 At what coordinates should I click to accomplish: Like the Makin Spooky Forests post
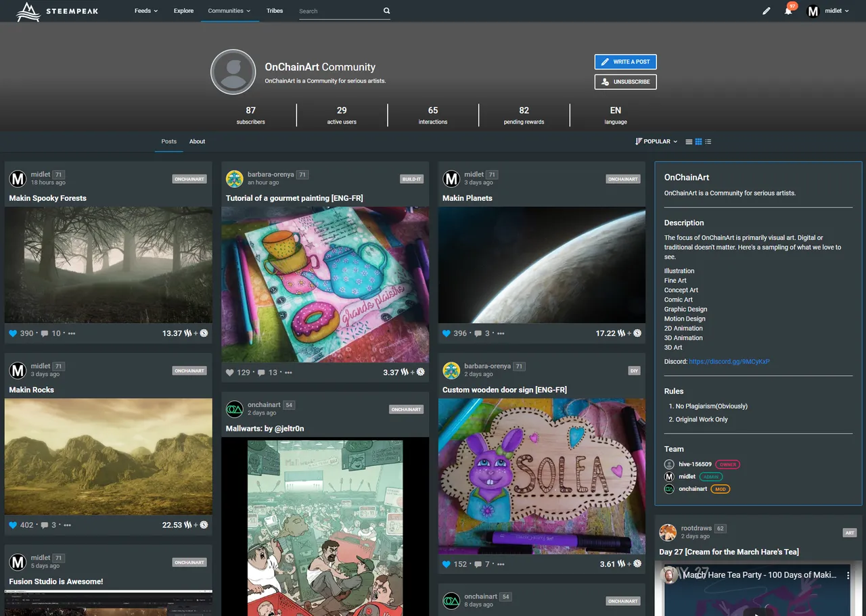(12, 333)
